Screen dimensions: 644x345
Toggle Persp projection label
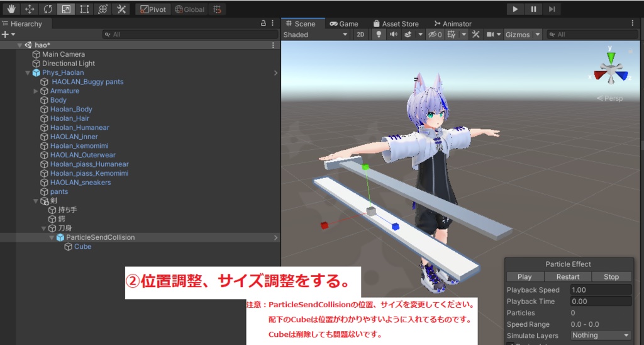(x=610, y=98)
